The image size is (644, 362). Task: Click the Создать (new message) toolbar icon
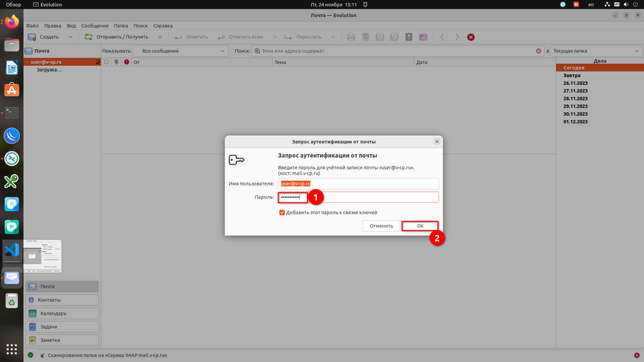point(31,37)
